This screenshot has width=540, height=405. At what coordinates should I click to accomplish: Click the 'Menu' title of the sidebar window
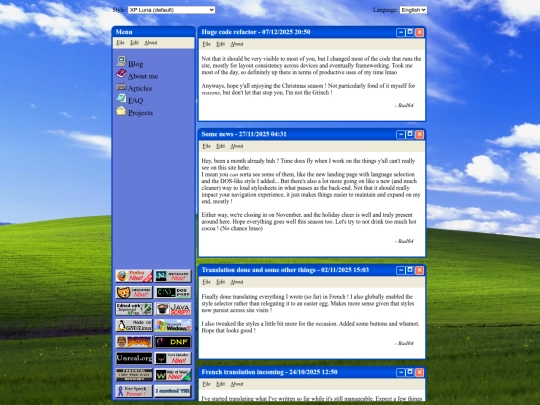124,32
